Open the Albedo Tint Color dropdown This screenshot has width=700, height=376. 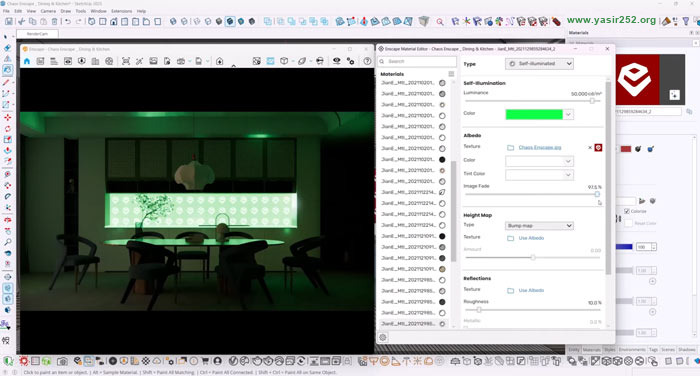pos(539,175)
